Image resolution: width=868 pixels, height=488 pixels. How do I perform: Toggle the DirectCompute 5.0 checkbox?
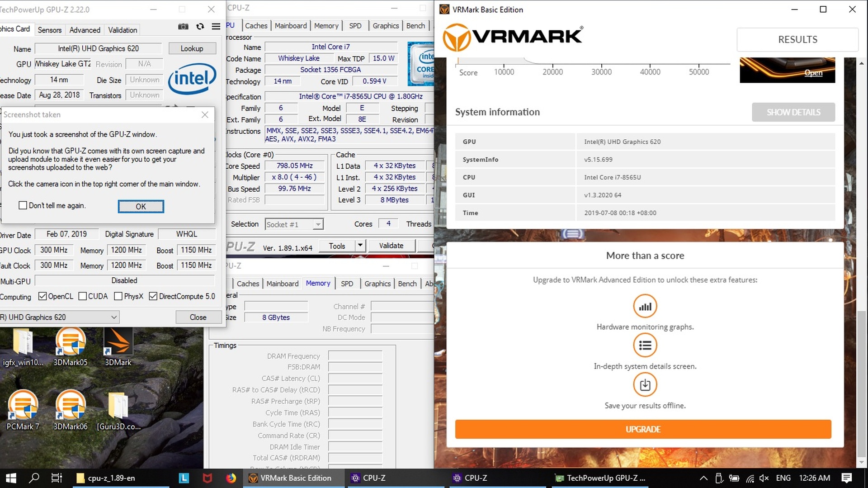pyautogui.click(x=153, y=296)
